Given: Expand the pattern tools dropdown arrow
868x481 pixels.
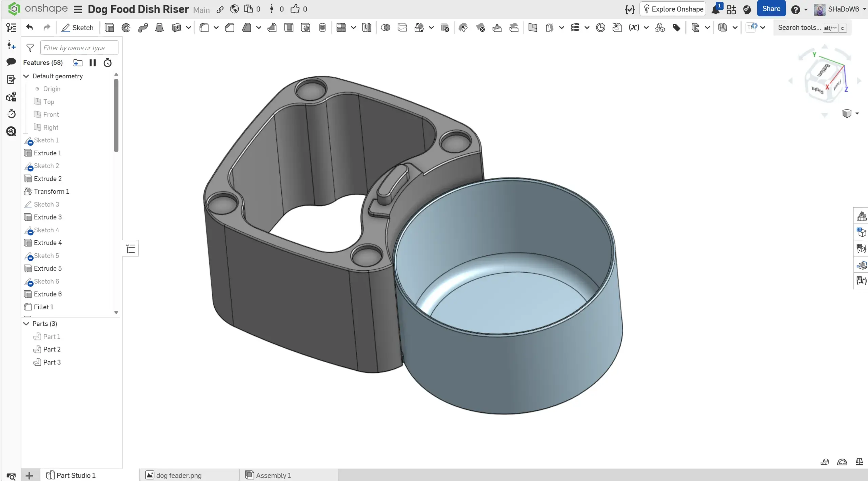Looking at the screenshot, I should (x=353, y=27).
